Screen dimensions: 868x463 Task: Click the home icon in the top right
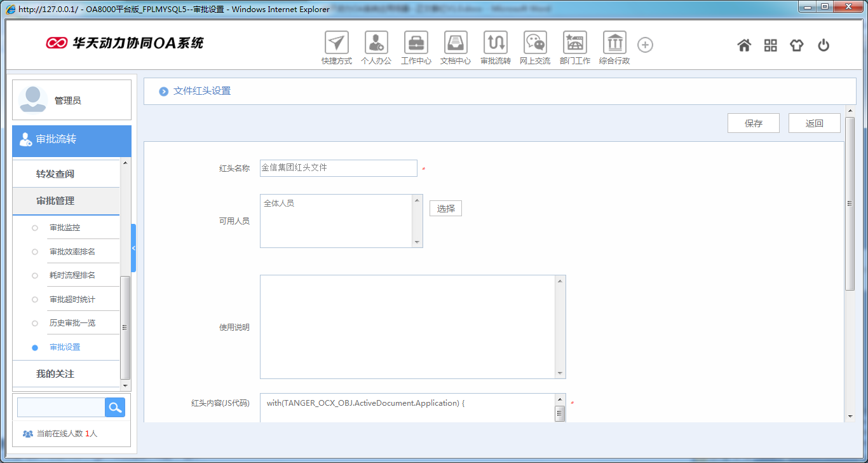pyautogui.click(x=744, y=45)
